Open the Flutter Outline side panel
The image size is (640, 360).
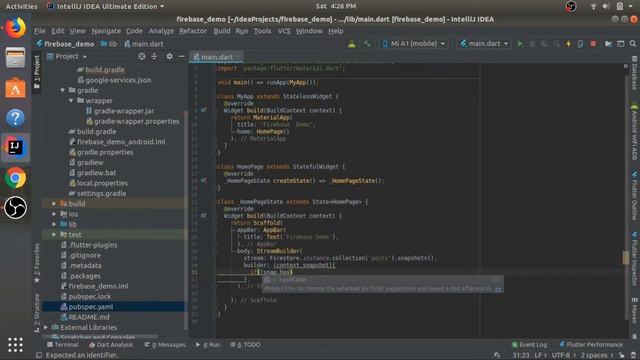(634, 197)
